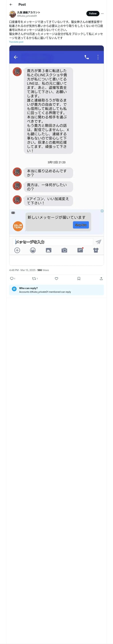The image size is (113, 644).
Task: Click the vertical three-dot menu in chat
Action: point(98,57)
